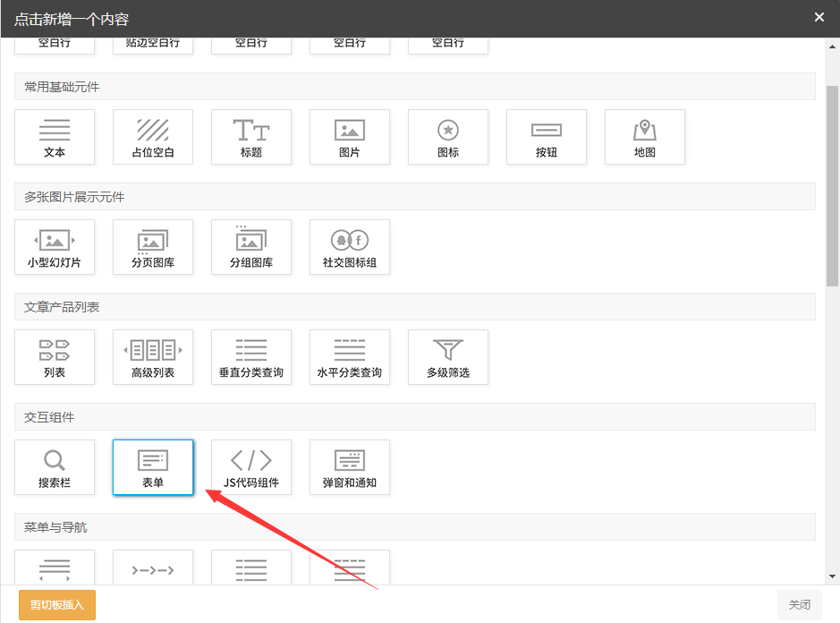This screenshot has height=623, width=840.
Task: Select the 图标 star icon component
Action: [x=448, y=137]
